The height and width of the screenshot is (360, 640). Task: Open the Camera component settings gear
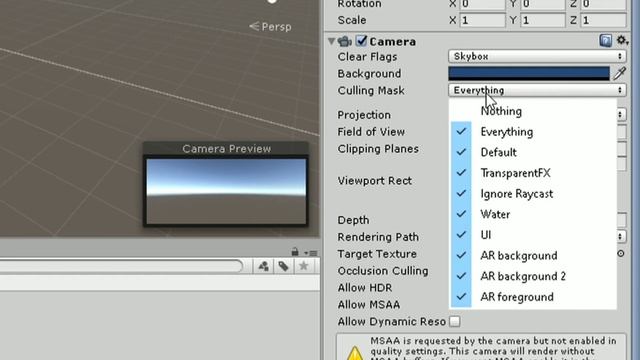coord(622,40)
